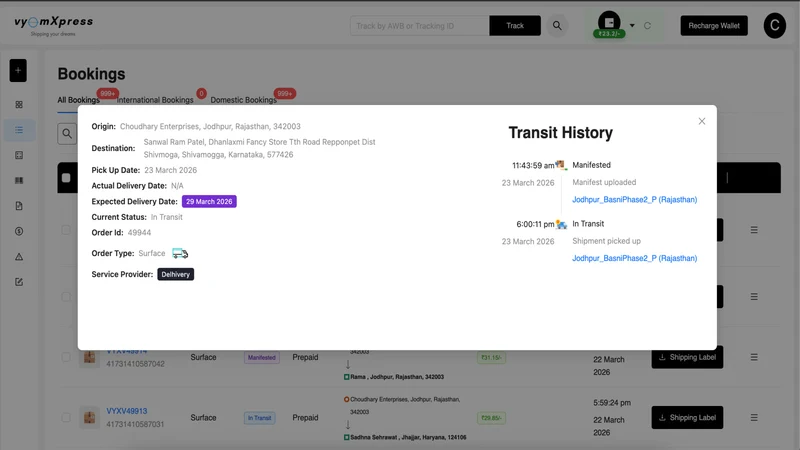The height and width of the screenshot is (450, 800).
Task: Click package thumbnail of 41731410587042 row
Action: [89, 357]
